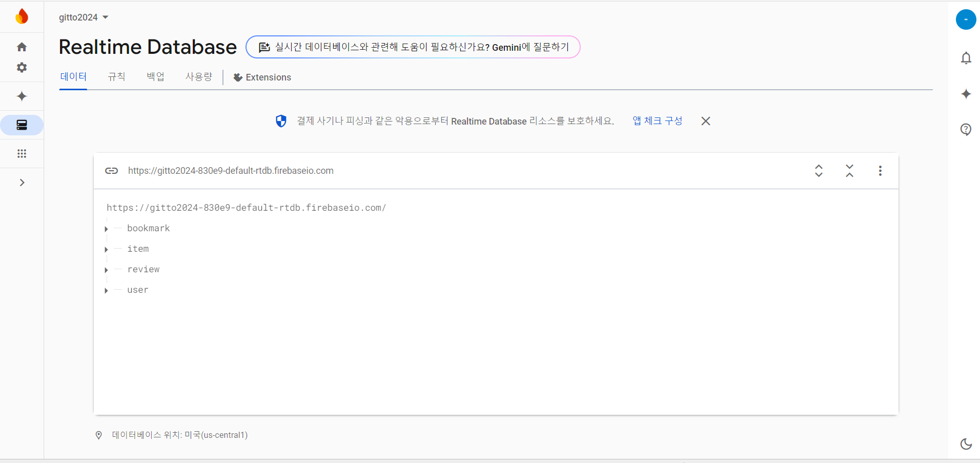Viewport: 980px width, 463px height.
Task: Open the sparkle icon in the left sidebar
Action: click(x=22, y=96)
